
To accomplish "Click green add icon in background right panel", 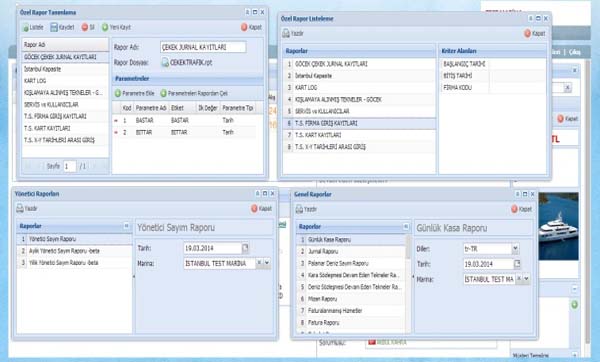I will (574, 305).
